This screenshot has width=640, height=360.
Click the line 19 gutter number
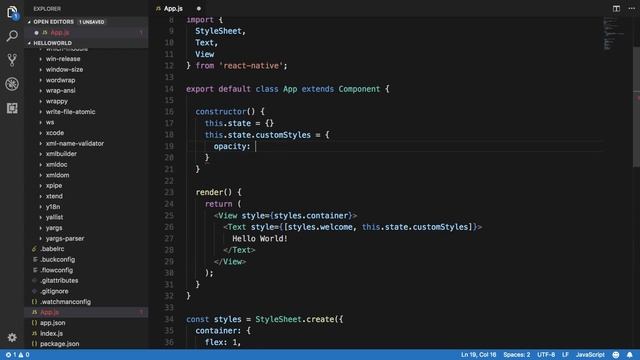169,146
